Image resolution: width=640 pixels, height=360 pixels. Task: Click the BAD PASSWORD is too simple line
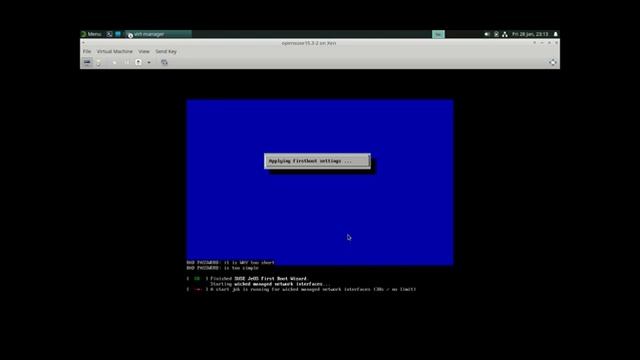[x=222, y=268]
